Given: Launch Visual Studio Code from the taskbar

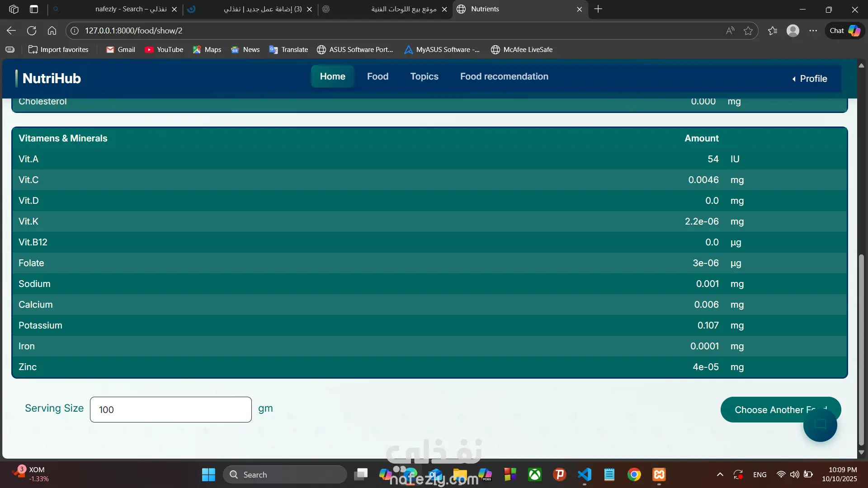Looking at the screenshot, I should click(x=585, y=474).
